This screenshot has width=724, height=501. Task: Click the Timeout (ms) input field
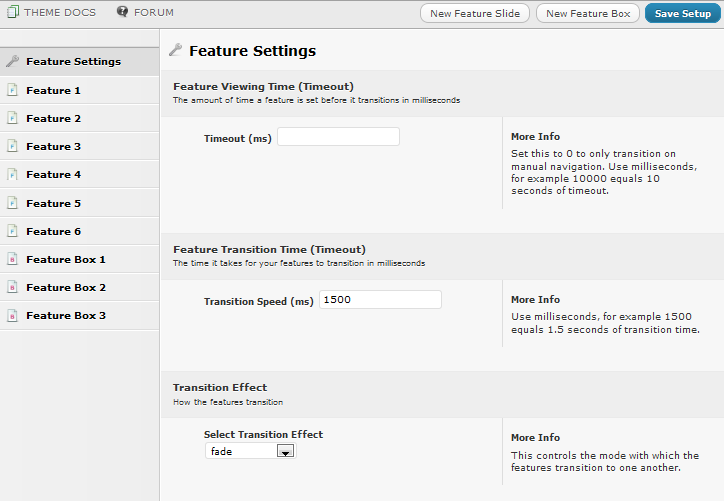tap(338, 137)
